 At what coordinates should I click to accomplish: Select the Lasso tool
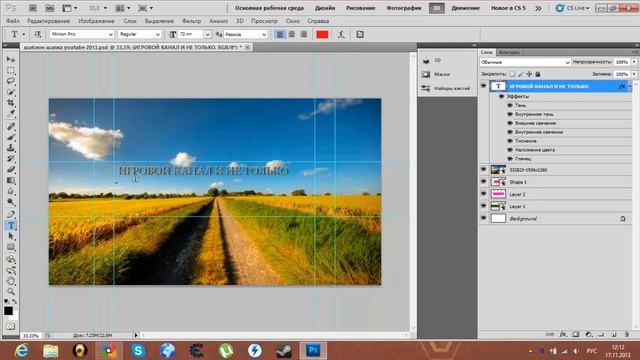11,81
